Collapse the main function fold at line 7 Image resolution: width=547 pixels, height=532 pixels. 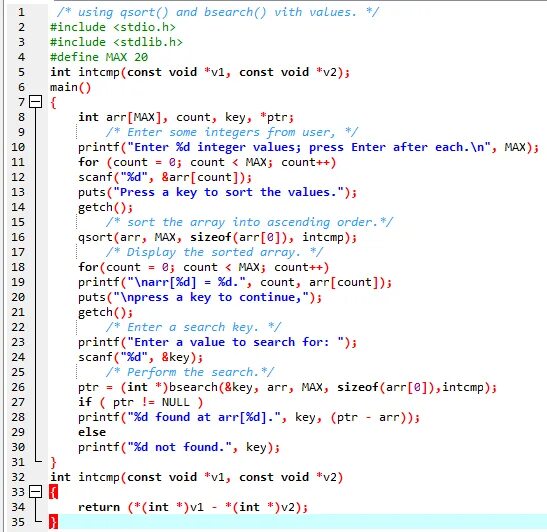(35, 102)
